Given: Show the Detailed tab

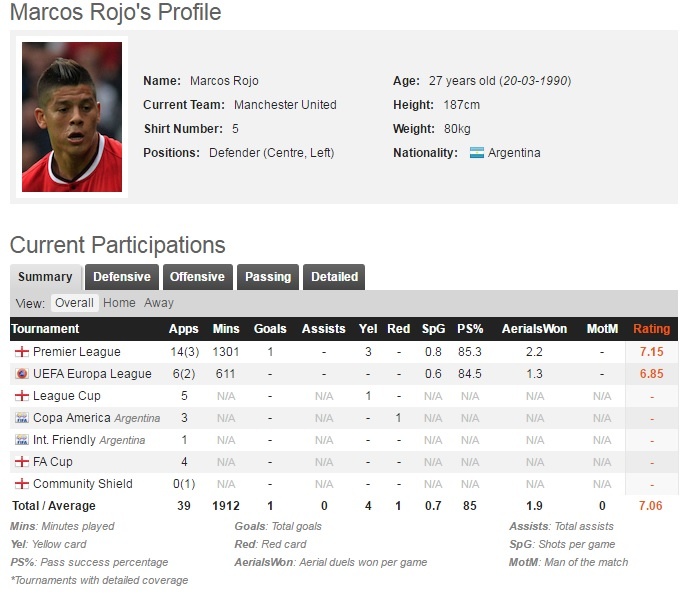Looking at the screenshot, I should 334,277.
